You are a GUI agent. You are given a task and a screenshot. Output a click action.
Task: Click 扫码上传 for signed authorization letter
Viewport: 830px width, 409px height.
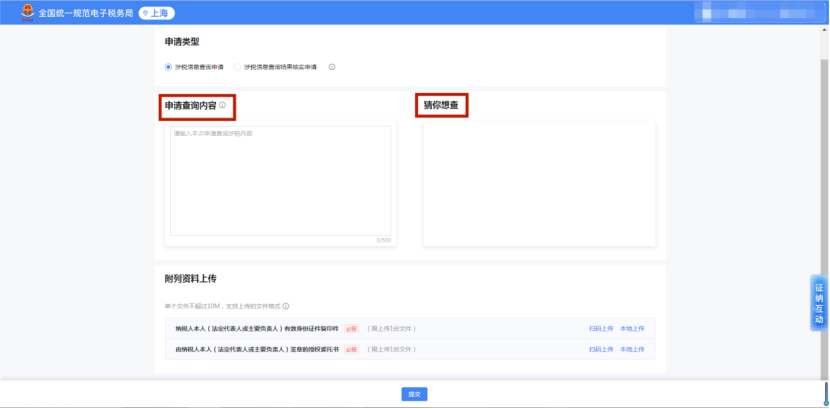pyautogui.click(x=601, y=349)
